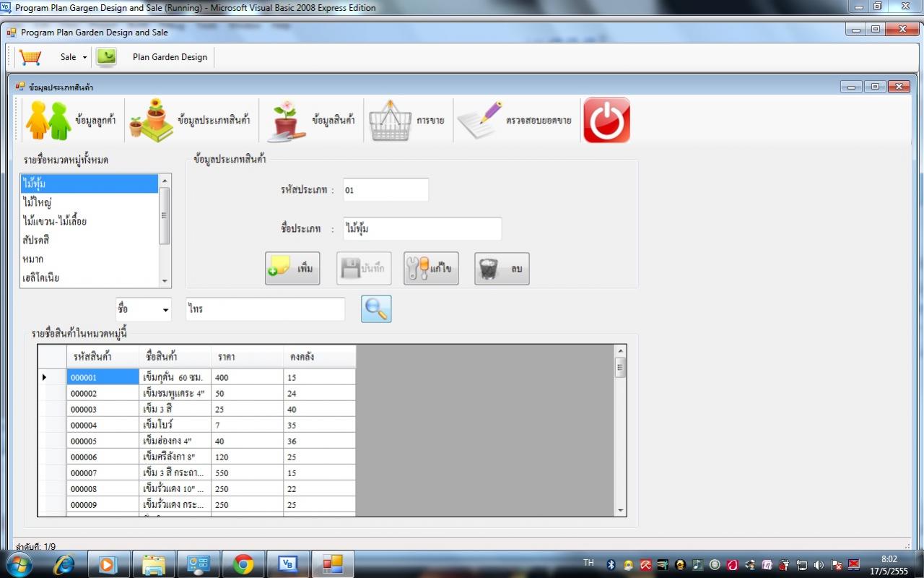Click the คงคลัง column header
Image resolution: width=924 pixels, height=578 pixels.
pyautogui.click(x=319, y=357)
